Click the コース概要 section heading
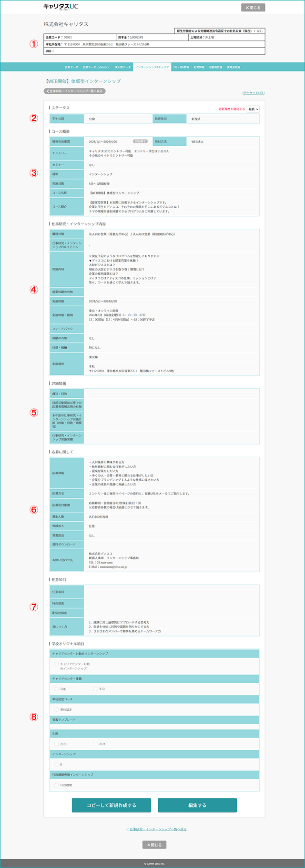 pos(61,131)
